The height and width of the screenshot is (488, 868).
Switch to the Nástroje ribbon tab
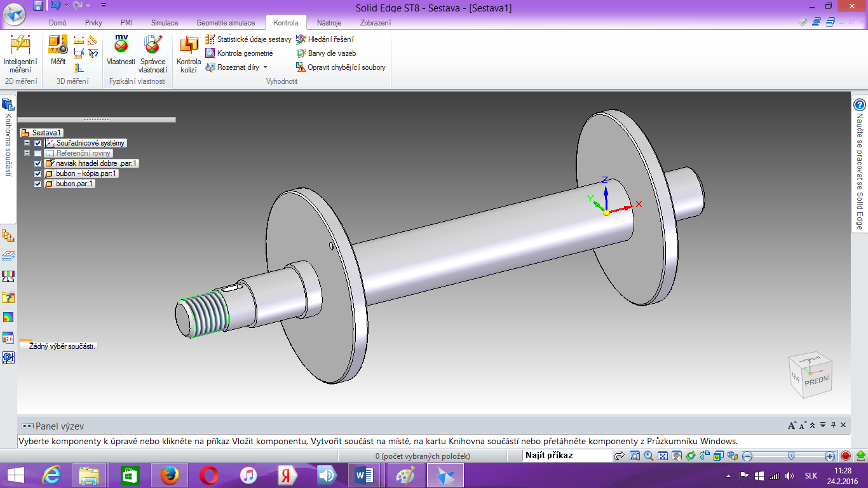click(x=329, y=23)
